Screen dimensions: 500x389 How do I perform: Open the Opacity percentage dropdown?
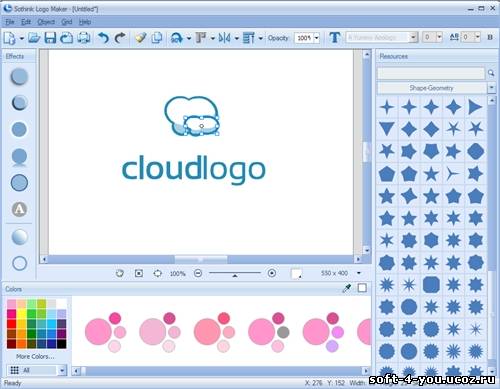pyautogui.click(x=317, y=38)
